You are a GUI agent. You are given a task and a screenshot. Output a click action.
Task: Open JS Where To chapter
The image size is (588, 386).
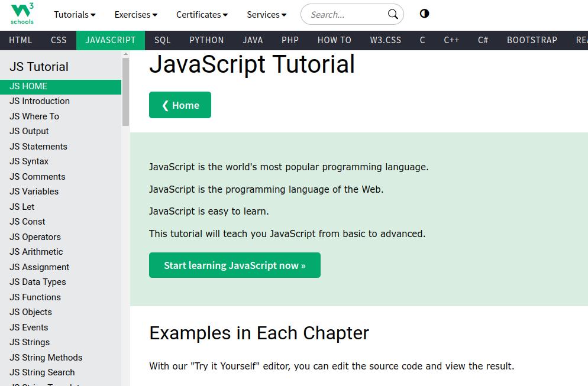pyautogui.click(x=60, y=116)
